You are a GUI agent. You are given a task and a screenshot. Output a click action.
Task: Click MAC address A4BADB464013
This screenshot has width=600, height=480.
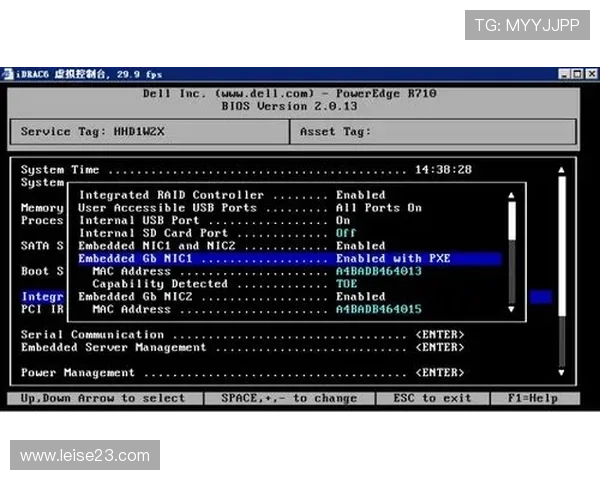pyautogui.click(x=378, y=271)
